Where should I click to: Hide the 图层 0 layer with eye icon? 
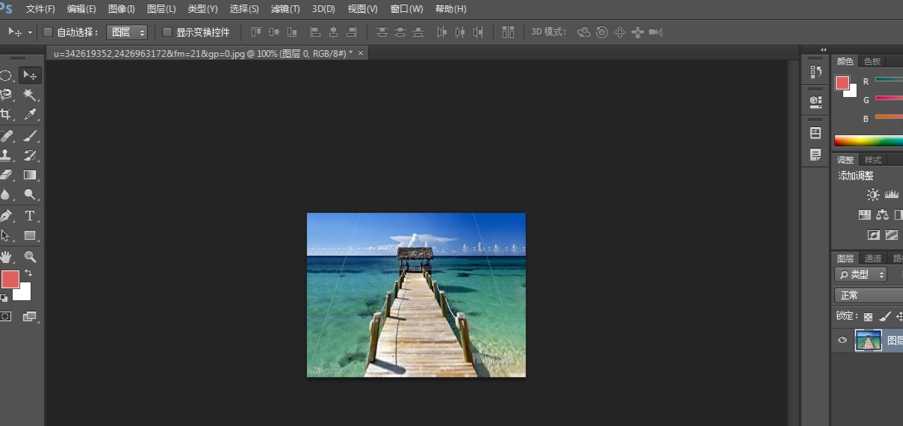coord(842,341)
